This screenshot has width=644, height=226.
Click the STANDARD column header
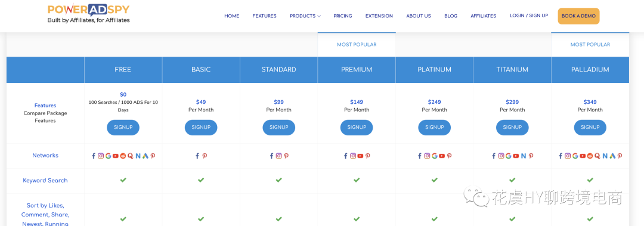click(x=279, y=69)
